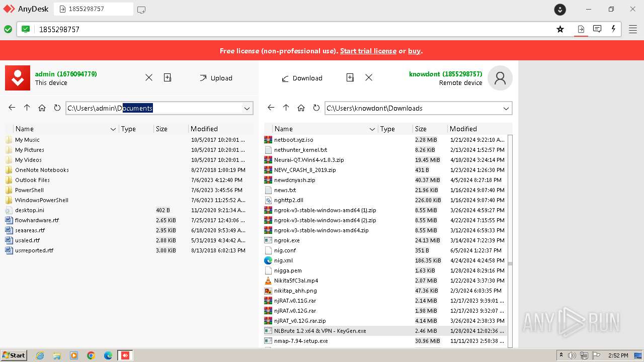This screenshot has height=362, width=644.
Task: Go up one folder in local pane
Action: coord(27,108)
